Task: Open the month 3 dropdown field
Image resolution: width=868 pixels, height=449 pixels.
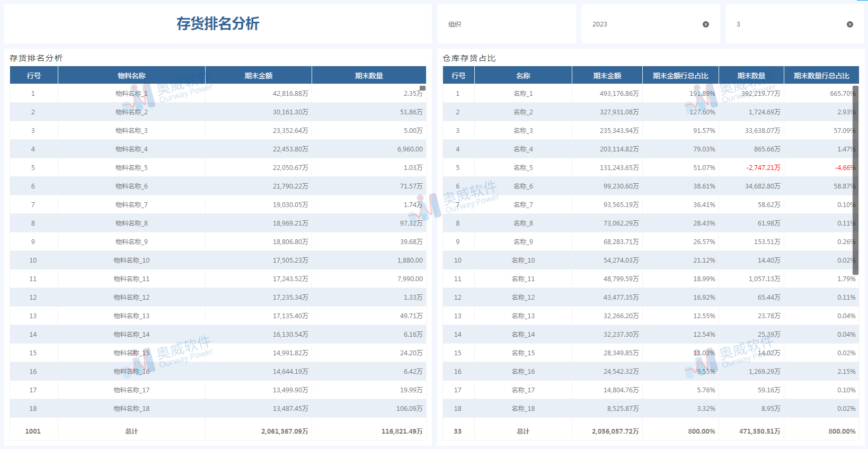Action: pyautogui.click(x=794, y=24)
